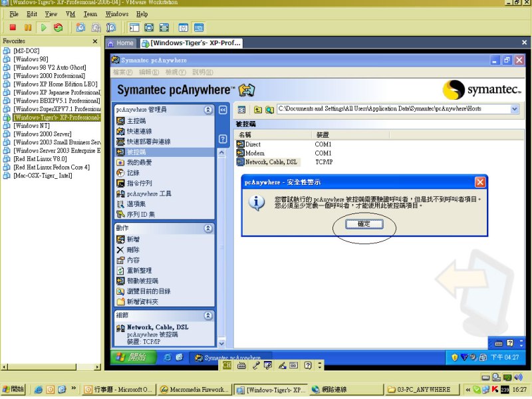
Task: Select [Windows NT] in Favorites list
Action: (31, 126)
